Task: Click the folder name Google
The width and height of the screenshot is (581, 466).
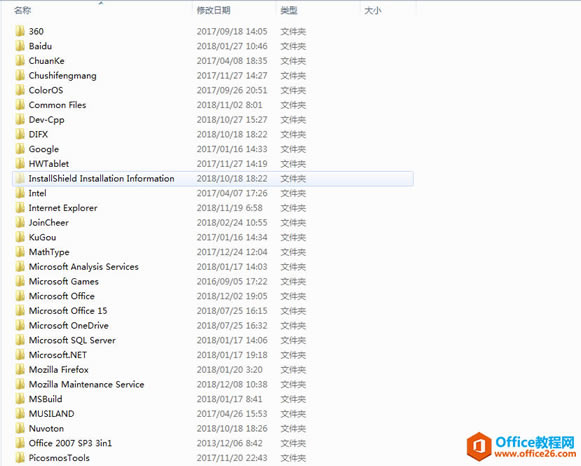Action: (44, 149)
